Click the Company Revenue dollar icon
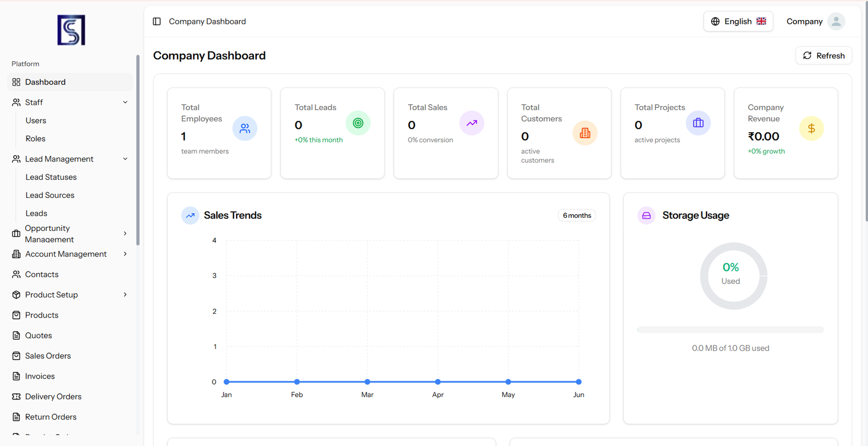Screen dimensions: 868x446 [812, 128]
